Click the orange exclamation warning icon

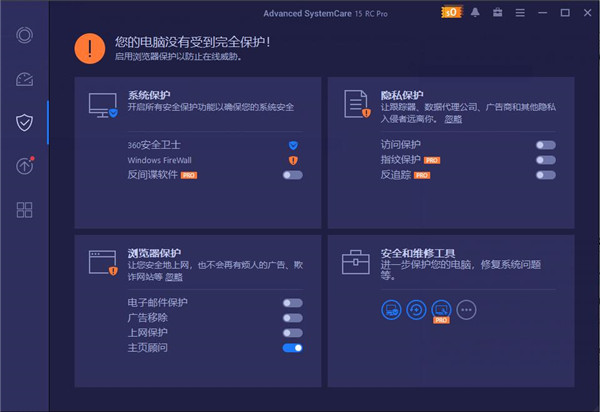coord(90,49)
